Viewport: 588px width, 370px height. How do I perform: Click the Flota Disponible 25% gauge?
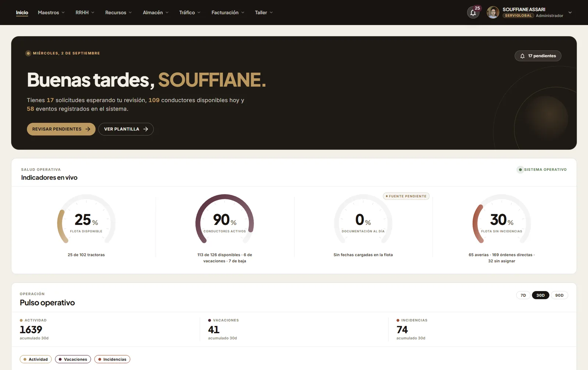click(x=86, y=219)
